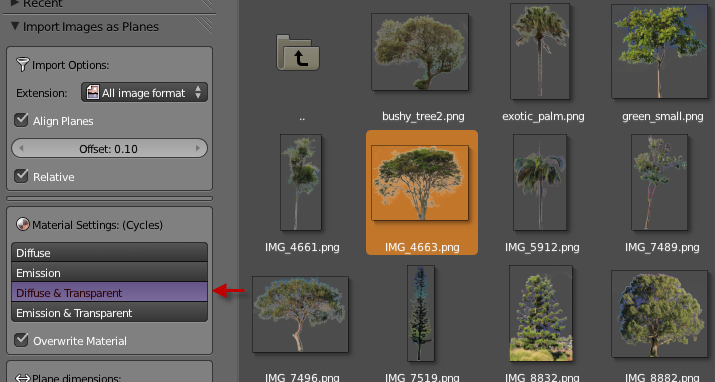The height and width of the screenshot is (382, 715).
Task: Select the bushy_tree2.png thumbnail
Action: pos(420,52)
